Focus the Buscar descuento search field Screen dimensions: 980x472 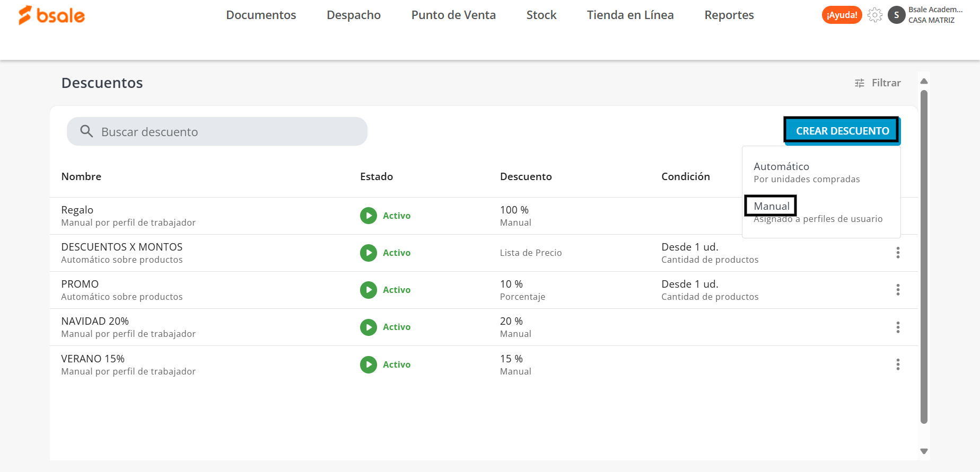point(217,131)
